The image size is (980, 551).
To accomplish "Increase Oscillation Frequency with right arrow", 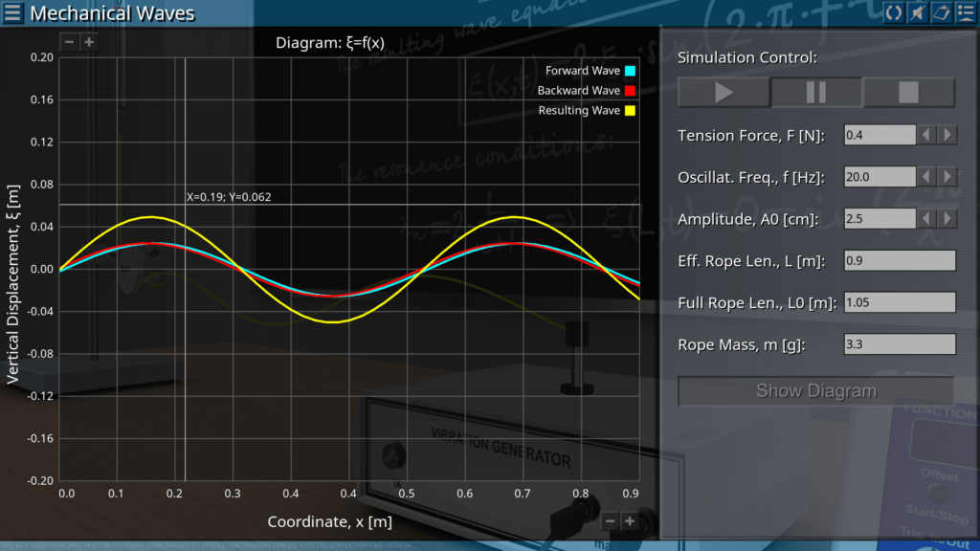I will [946, 177].
